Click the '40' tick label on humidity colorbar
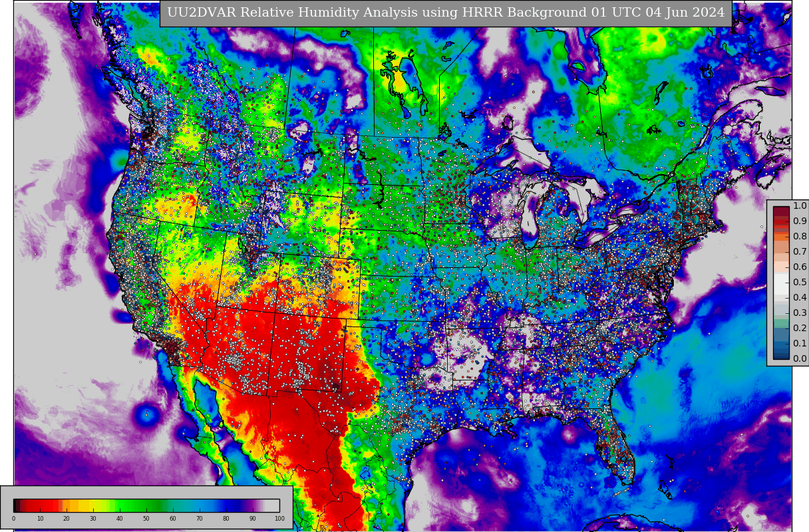This screenshot has width=809, height=532. pyautogui.click(x=120, y=518)
